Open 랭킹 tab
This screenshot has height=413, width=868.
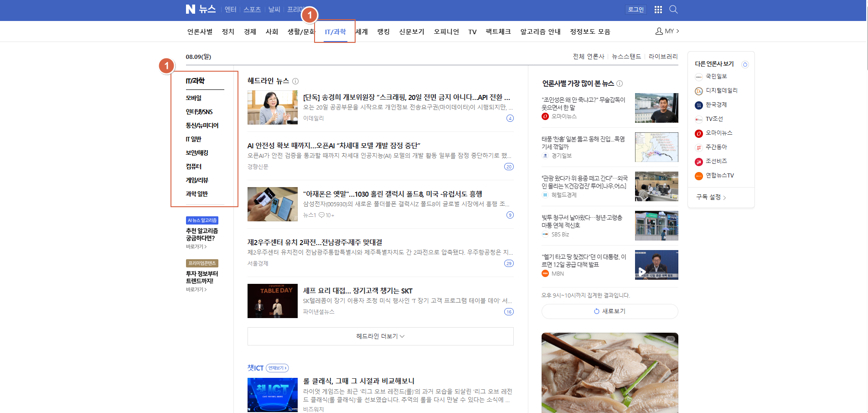pos(383,31)
